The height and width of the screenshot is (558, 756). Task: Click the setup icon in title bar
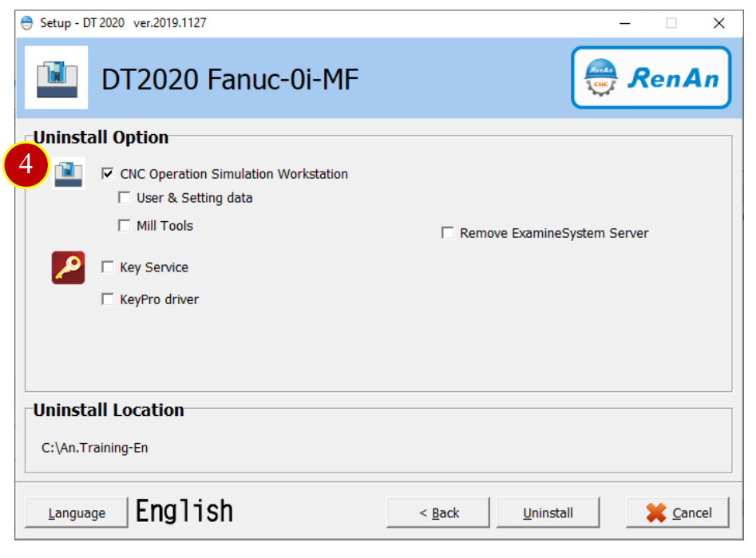pyautogui.click(x=27, y=22)
